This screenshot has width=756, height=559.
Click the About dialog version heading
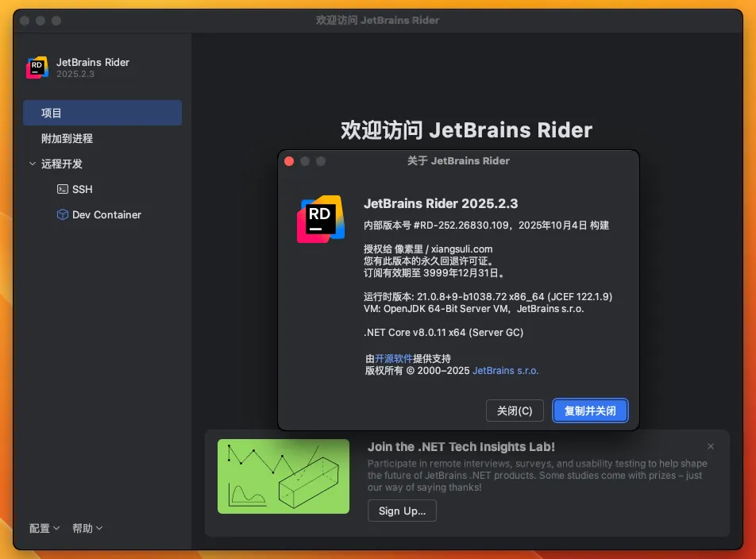point(441,204)
